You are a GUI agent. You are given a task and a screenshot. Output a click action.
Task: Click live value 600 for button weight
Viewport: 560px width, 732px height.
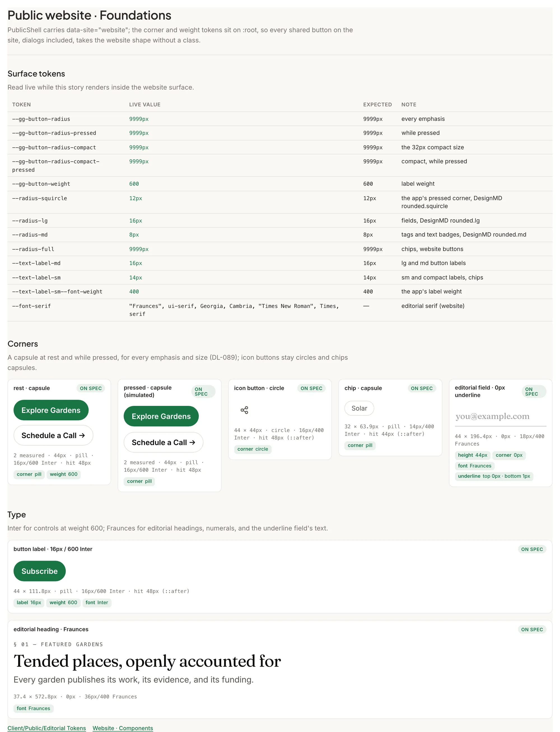[x=134, y=184]
